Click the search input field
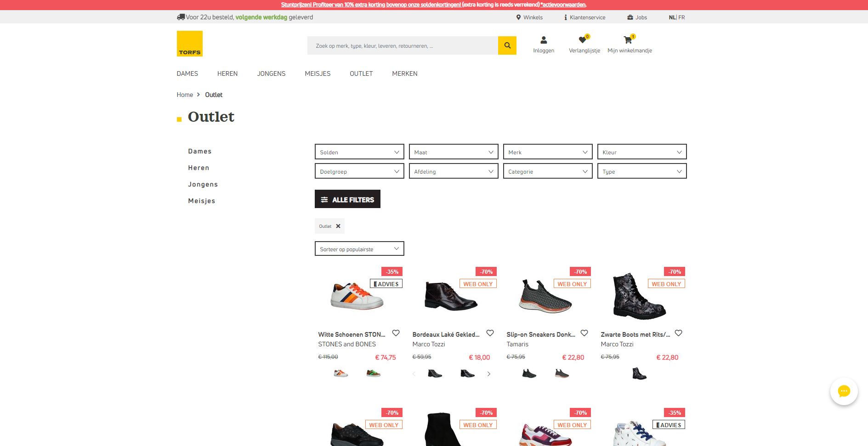Image resolution: width=868 pixels, height=446 pixels. tap(403, 45)
